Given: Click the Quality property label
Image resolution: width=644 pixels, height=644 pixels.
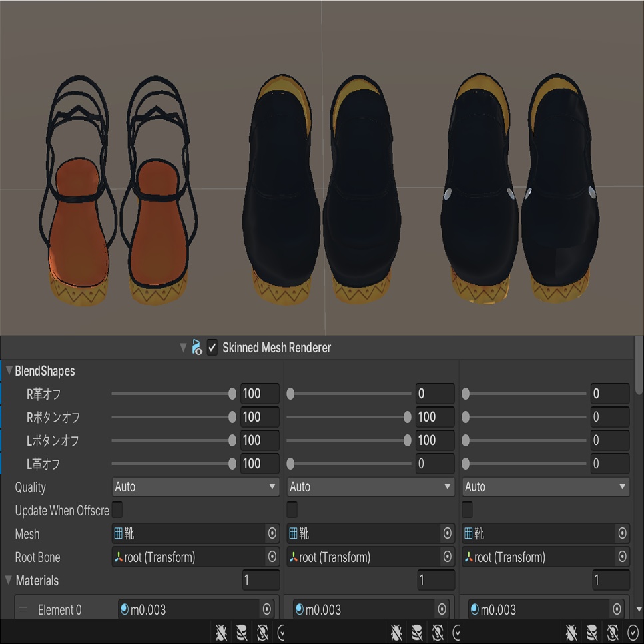Looking at the screenshot, I should pos(30,487).
